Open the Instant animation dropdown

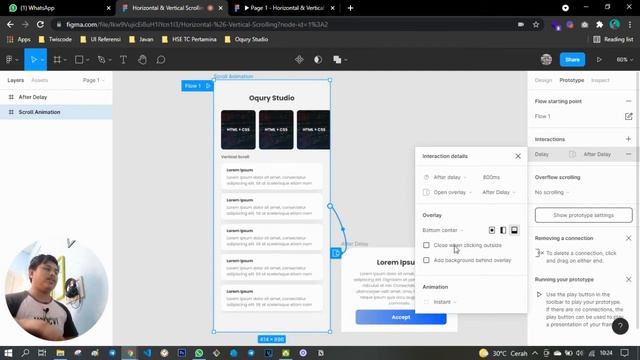[x=444, y=302]
